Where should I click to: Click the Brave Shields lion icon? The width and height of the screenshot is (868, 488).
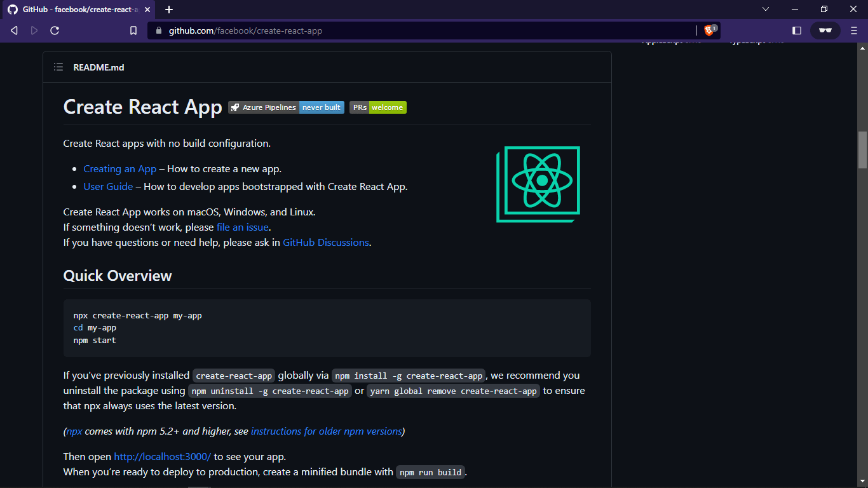pyautogui.click(x=710, y=30)
